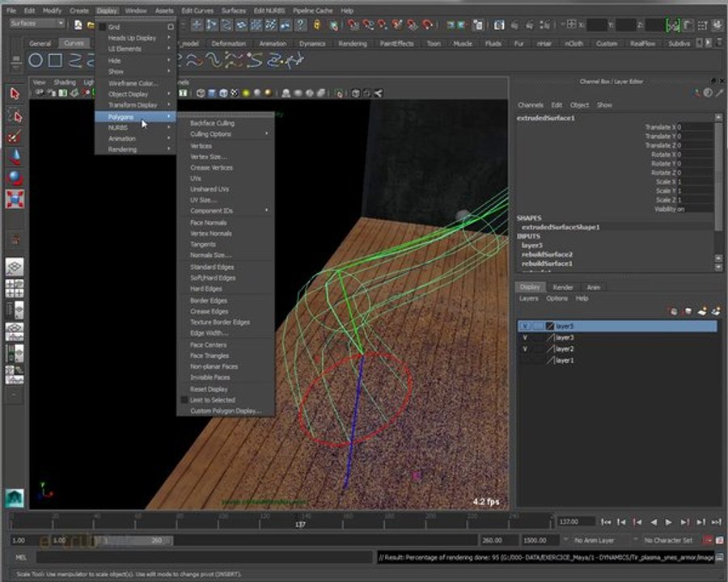728x582 pixels.
Task: Click Custom Polygon Display item
Action: [x=226, y=411]
